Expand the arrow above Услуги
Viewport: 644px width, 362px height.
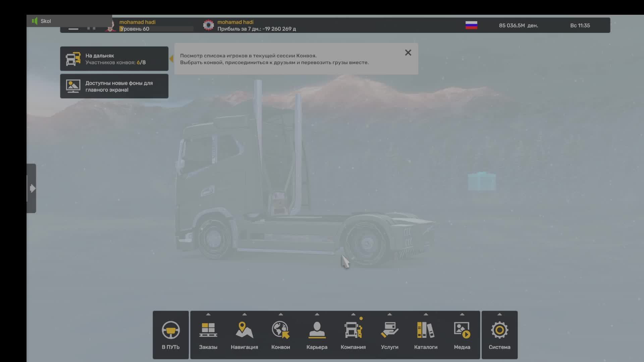pos(389,314)
